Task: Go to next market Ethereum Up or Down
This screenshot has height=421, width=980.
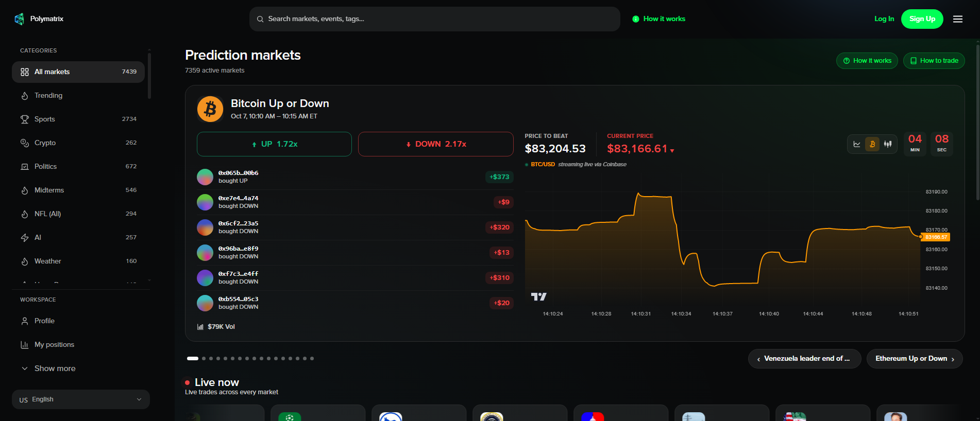Action: tap(915, 359)
